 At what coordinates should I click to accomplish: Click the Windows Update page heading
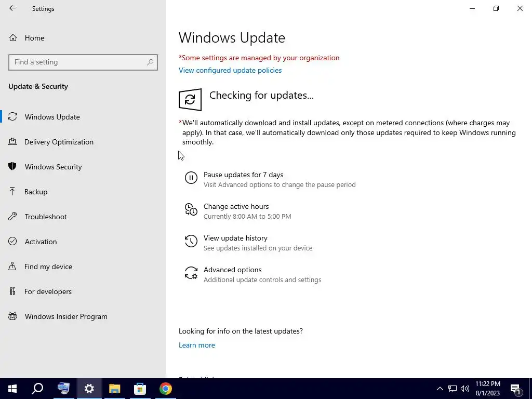tap(232, 37)
